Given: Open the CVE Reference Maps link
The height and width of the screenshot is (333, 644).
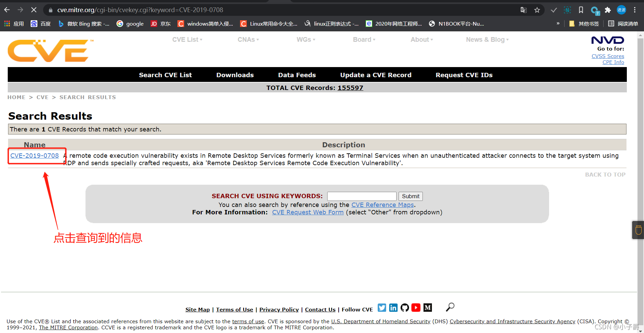Looking at the screenshot, I should click(x=383, y=205).
